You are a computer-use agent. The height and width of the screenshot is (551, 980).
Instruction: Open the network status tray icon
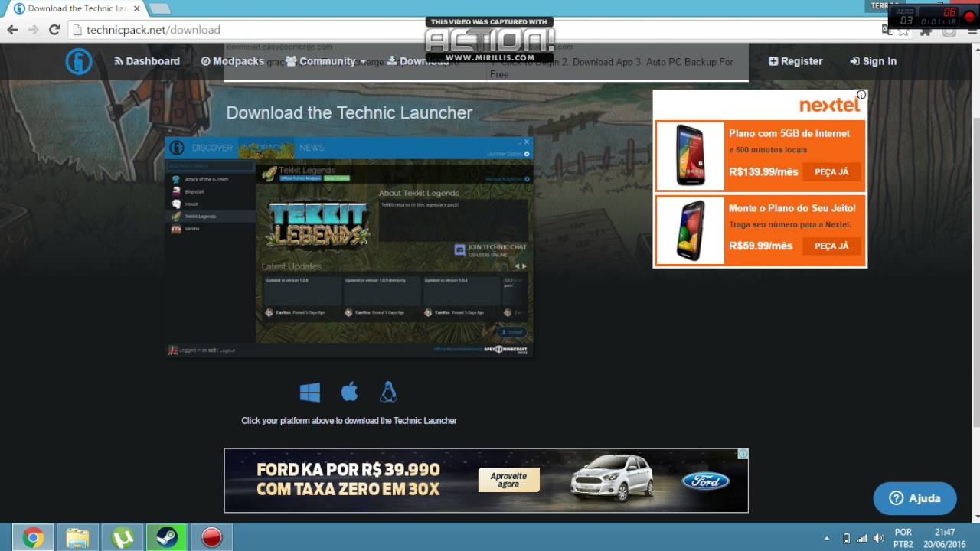point(862,538)
